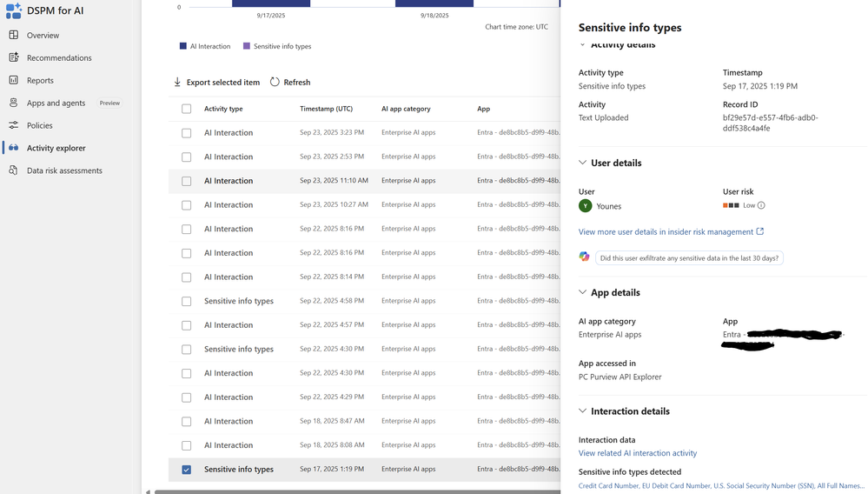Sort by Timestamp (UTC) column header
Screen dimensions: 868x494
(326, 109)
